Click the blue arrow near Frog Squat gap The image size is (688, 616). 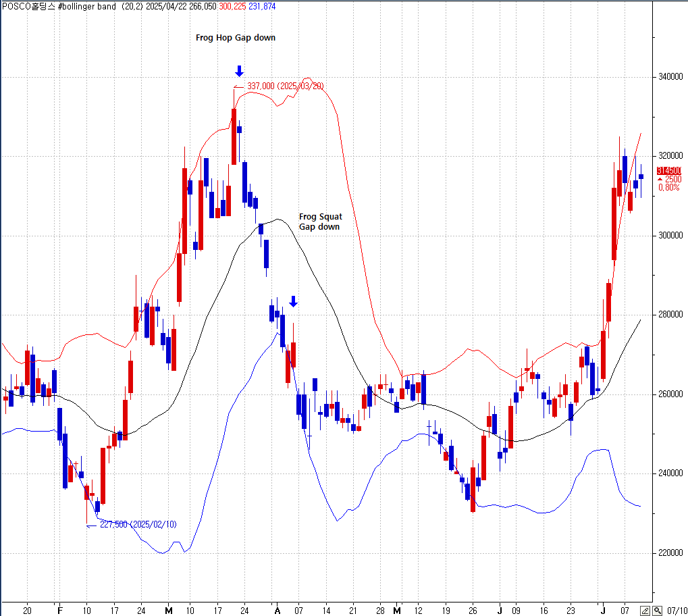click(294, 301)
